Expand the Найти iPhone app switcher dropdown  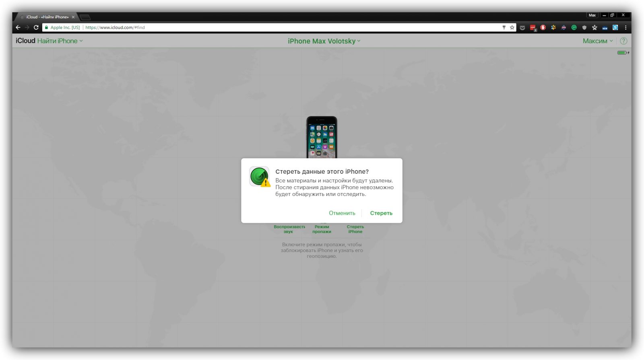pos(60,41)
